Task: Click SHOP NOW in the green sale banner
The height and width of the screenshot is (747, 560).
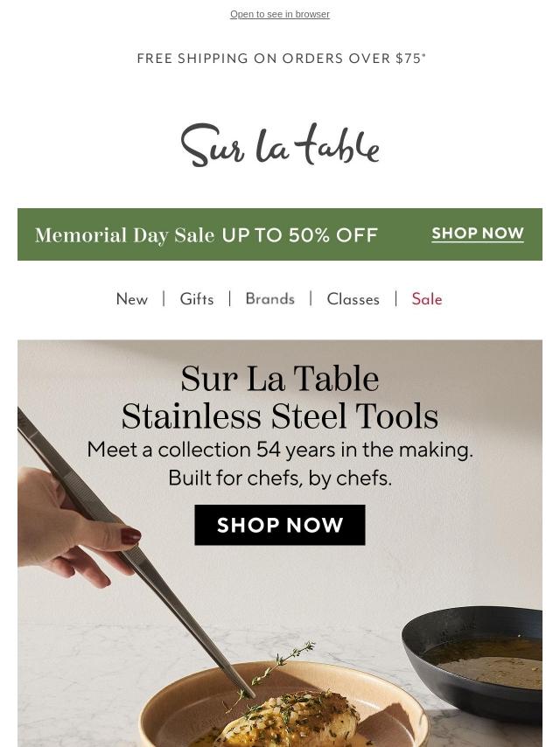Action: pos(478,234)
